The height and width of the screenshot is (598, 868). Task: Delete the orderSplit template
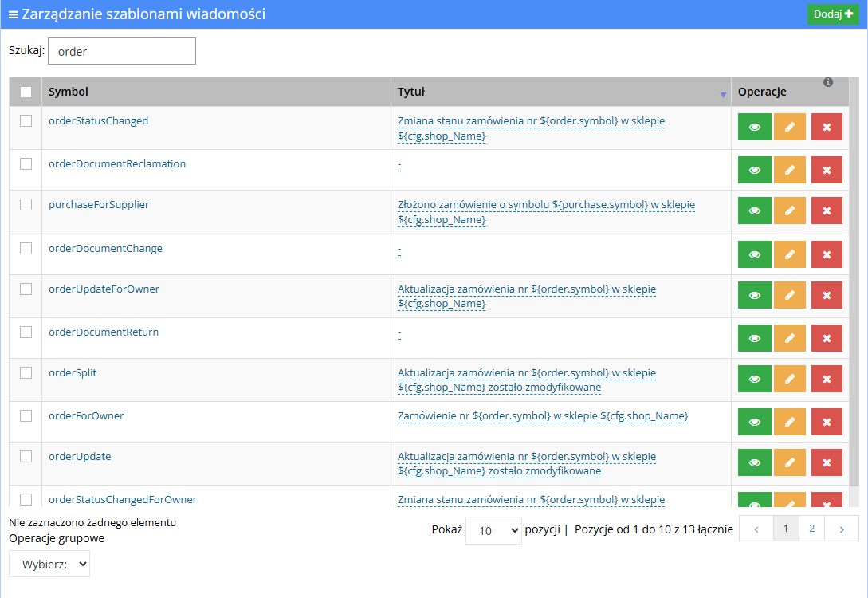827,379
